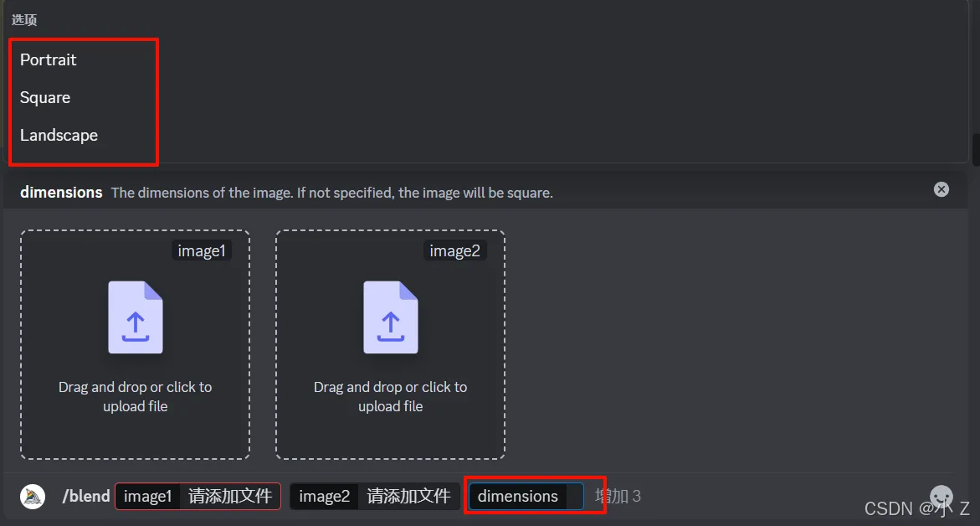Select the image1 parameter chip in command bar
This screenshot has width=980, height=526.
coord(147,497)
